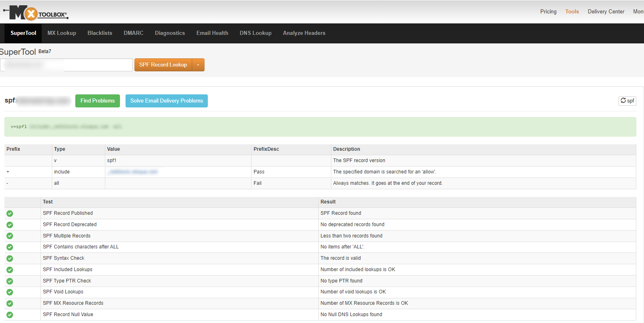Click green check icon for SPF Record Null Value
Image resolution: width=644 pixels, height=323 pixels.
pyautogui.click(x=10, y=315)
